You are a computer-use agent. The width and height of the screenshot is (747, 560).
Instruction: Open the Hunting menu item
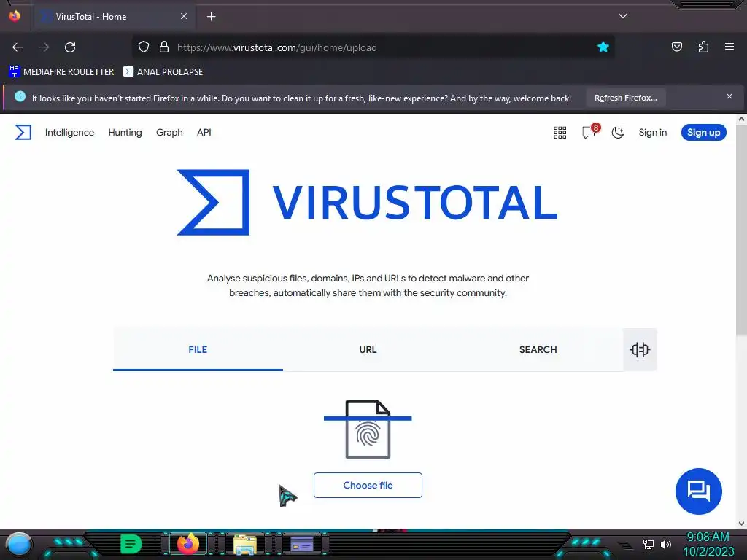(x=125, y=133)
